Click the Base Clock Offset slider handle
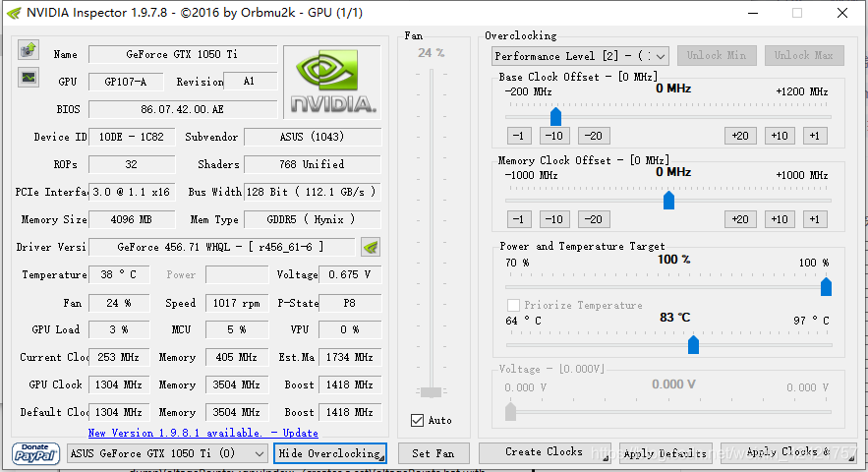Viewport: 868px width, 472px height. [555, 116]
